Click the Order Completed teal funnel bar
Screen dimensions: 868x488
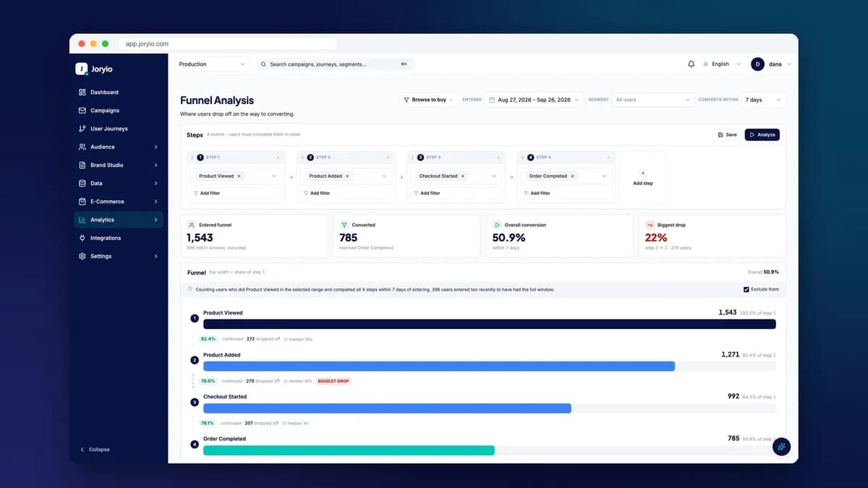point(349,450)
